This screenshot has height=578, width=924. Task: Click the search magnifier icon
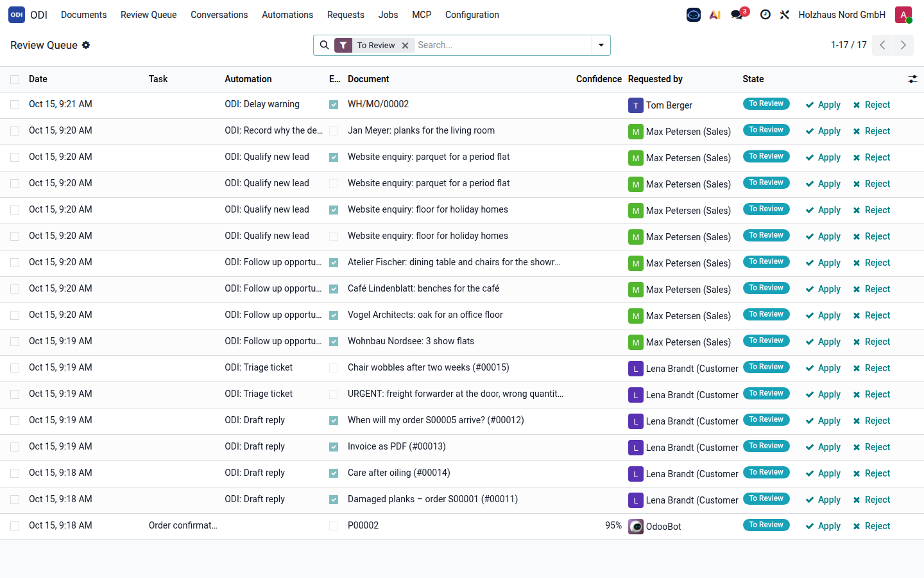tap(325, 45)
